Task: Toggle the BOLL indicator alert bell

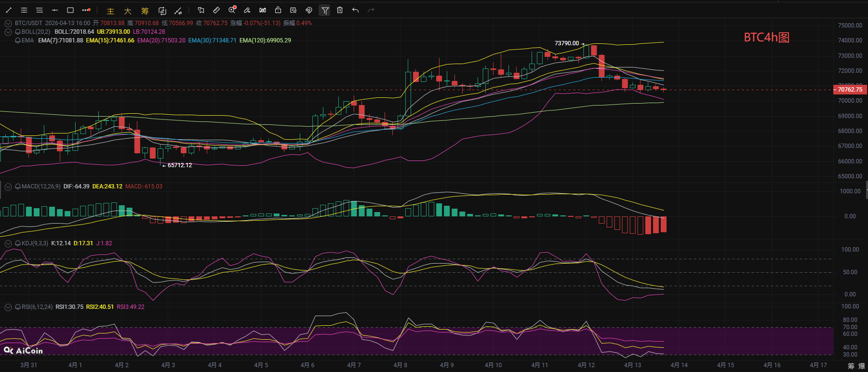Action: click(18, 32)
